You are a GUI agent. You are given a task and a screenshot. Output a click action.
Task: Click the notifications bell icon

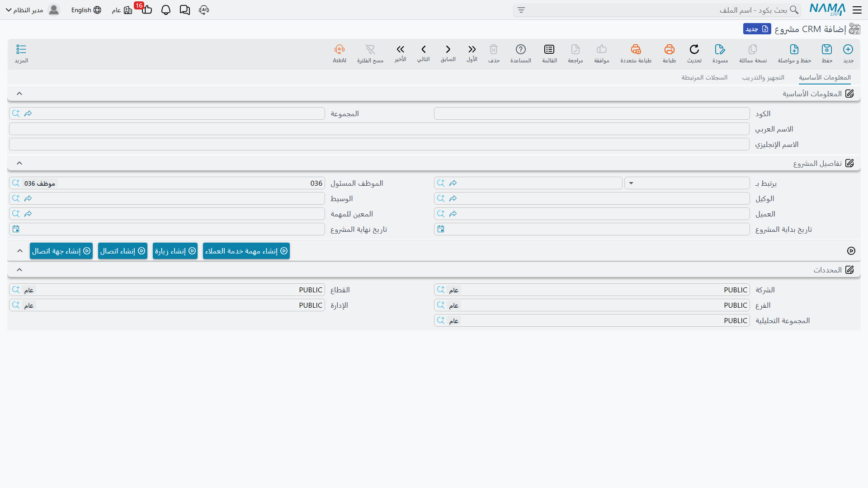[166, 10]
